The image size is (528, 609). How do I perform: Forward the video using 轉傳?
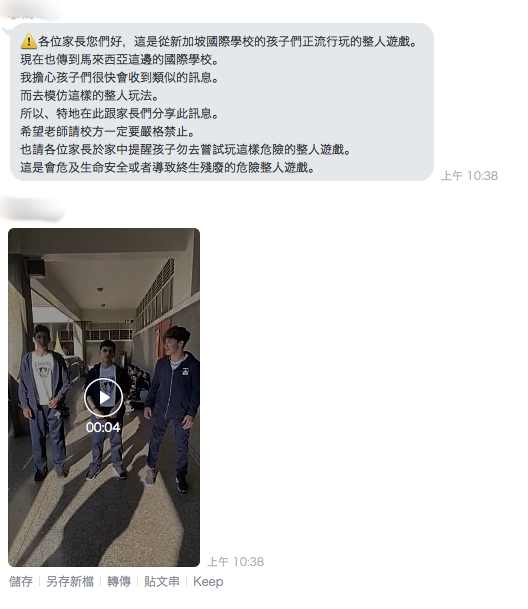[x=119, y=581]
